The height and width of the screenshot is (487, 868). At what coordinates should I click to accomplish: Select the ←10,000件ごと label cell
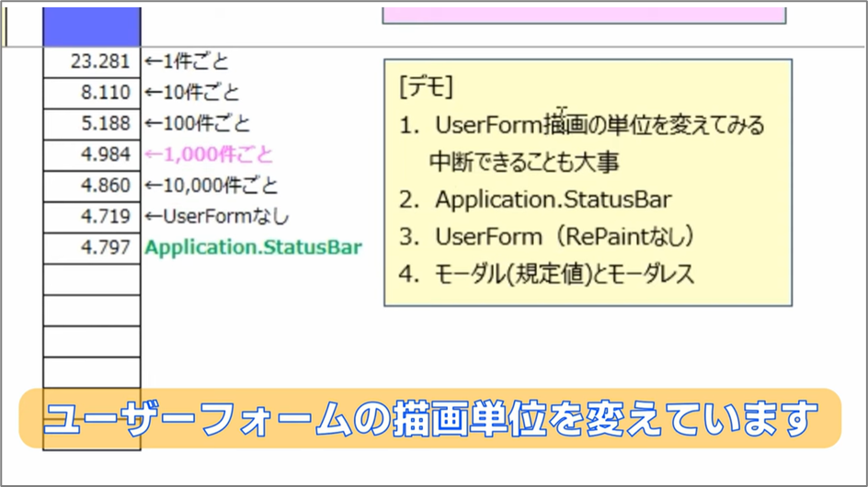pos(211,186)
